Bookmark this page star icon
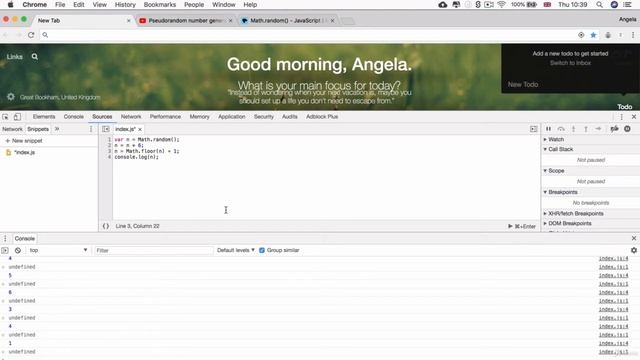 click(x=593, y=35)
